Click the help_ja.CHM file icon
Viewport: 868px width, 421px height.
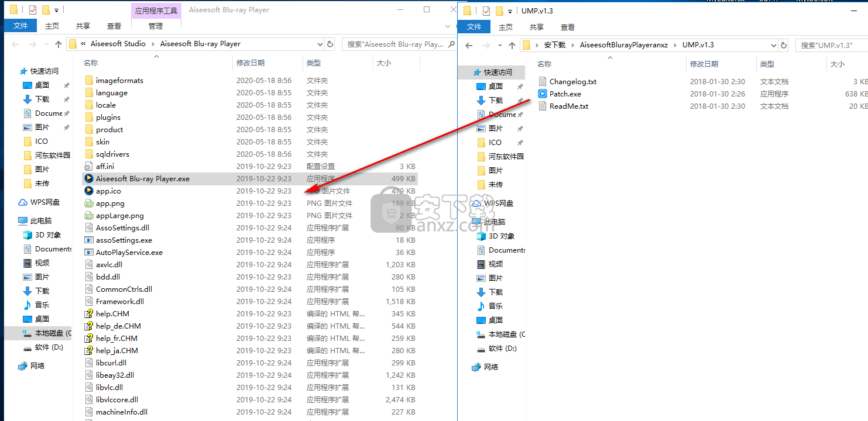tap(89, 351)
